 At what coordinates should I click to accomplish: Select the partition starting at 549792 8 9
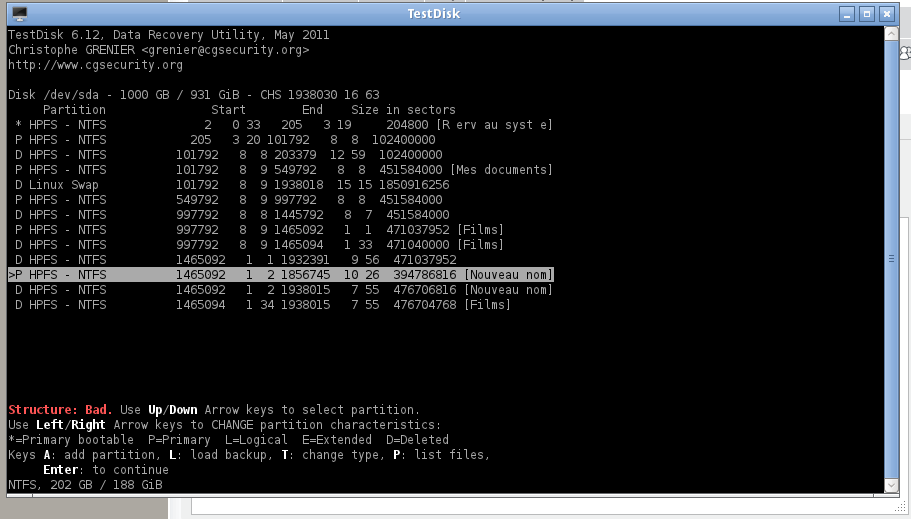pyautogui.click(x=225, y=200)
